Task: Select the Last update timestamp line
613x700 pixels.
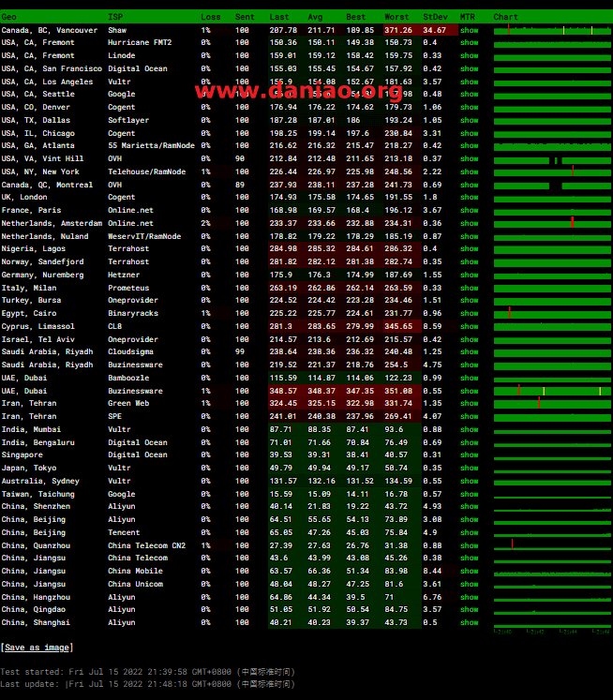Action: click(x=147, y=684)
